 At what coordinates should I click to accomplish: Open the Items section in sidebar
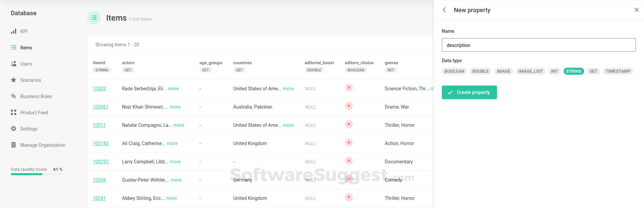pyautogui.click(x=26, y=48)
